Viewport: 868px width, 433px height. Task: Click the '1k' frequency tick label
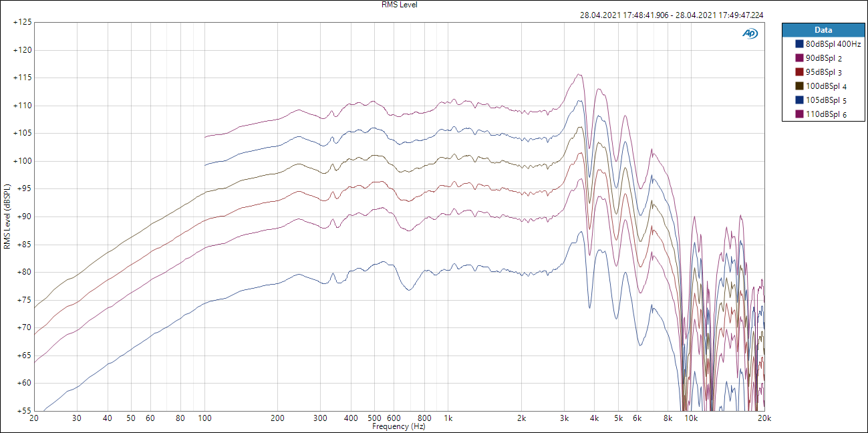tap(448, 419)
